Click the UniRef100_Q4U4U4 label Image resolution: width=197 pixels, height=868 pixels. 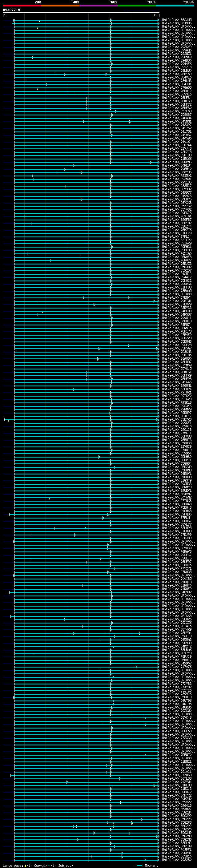pos(177,118)
